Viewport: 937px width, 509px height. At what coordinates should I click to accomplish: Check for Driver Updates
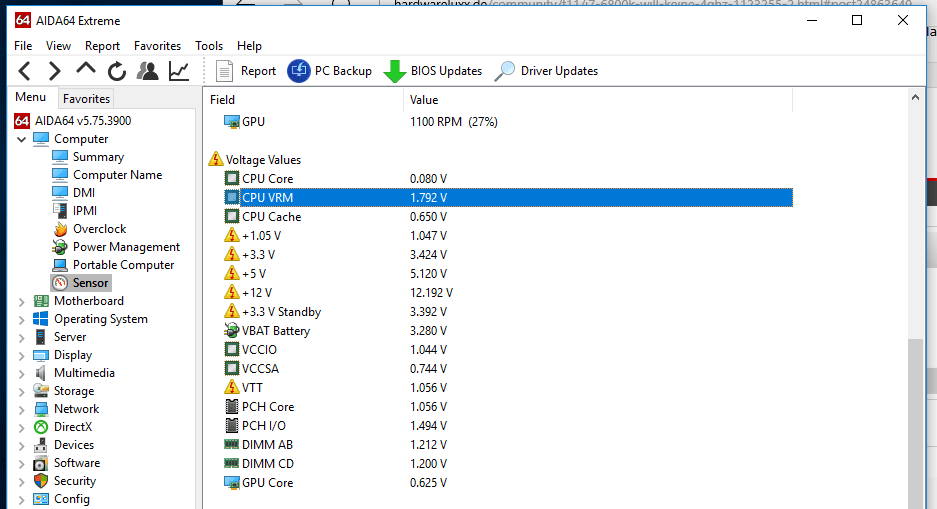click(547, 71)
